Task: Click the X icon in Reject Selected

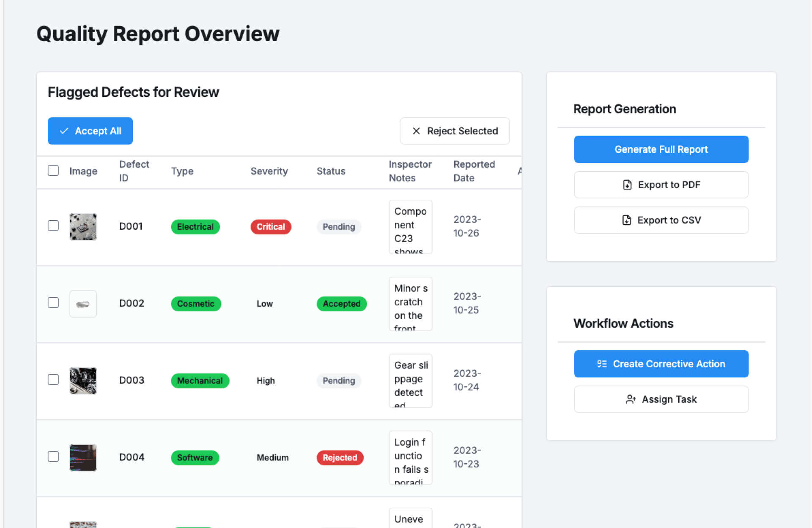Action: point(416,131)
